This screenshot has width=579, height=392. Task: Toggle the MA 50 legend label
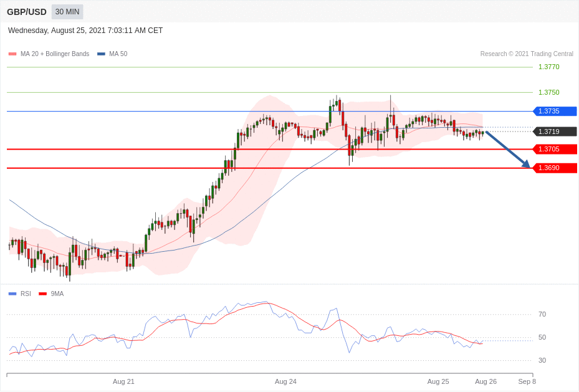[x=118, y=54]
